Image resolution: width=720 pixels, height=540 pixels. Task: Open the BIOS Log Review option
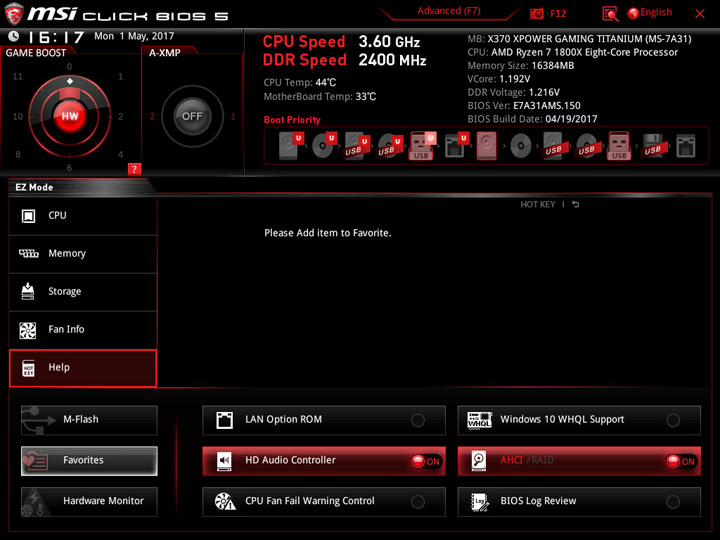tap(579, 501)
